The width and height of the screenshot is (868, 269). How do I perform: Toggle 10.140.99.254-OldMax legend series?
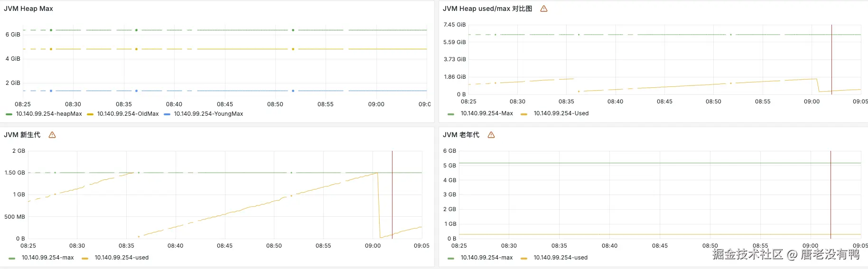(128, 114)
